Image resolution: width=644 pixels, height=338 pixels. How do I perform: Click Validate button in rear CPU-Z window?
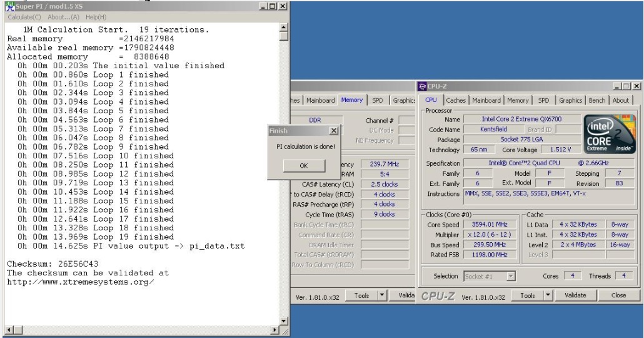coord(403,295)
